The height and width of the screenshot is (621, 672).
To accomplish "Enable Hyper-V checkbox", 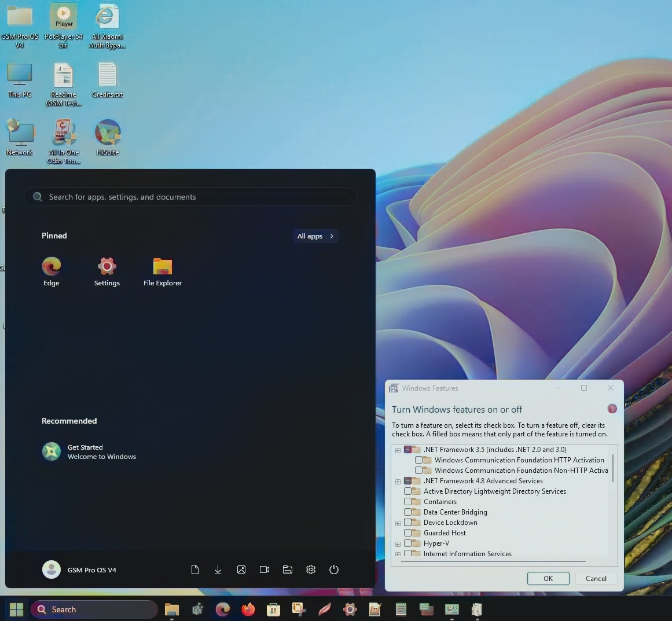I will [407, 543].
